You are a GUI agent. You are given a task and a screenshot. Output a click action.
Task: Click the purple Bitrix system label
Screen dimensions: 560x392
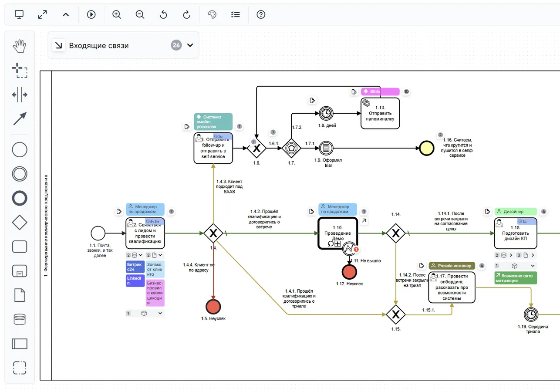pyautogui.click(x=380, y=91)
